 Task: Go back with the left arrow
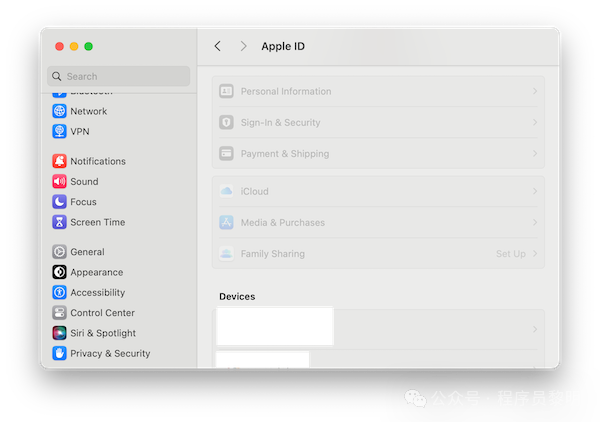point(217,46)
